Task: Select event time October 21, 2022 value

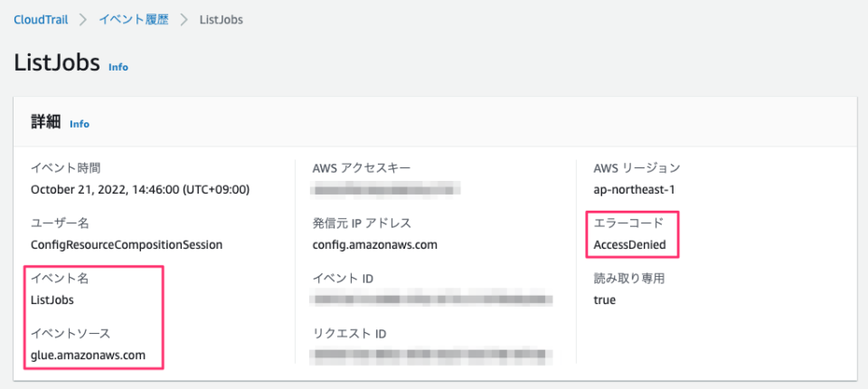Action: 140,189
